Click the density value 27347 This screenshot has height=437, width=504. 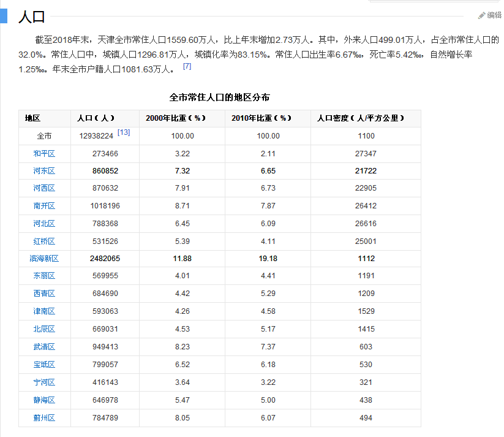click(366, 153)
